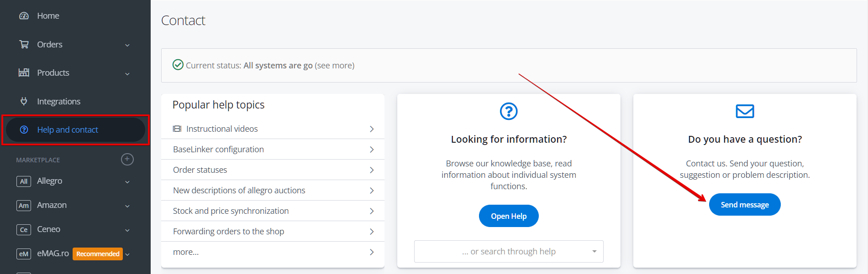
Task: Click the Send message button
Action: (745, 205)
